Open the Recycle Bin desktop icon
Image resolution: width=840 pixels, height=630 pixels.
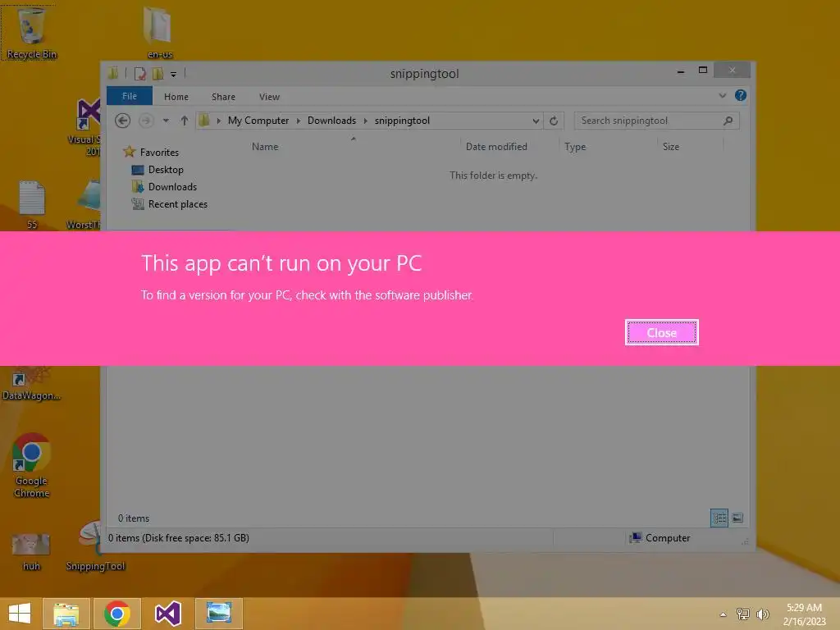(32, 34)
